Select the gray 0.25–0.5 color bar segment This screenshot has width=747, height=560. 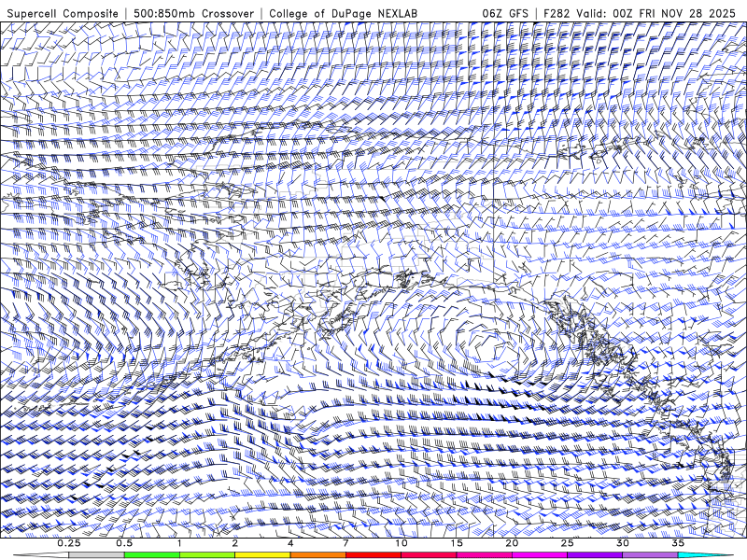click(x=97, y=555)
